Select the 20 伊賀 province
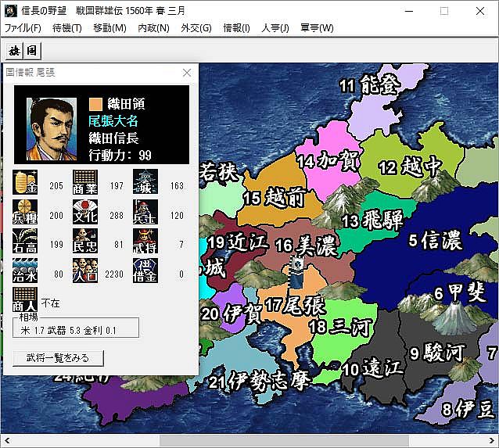The width and height of the screenshot is (499, 448). 231,314
